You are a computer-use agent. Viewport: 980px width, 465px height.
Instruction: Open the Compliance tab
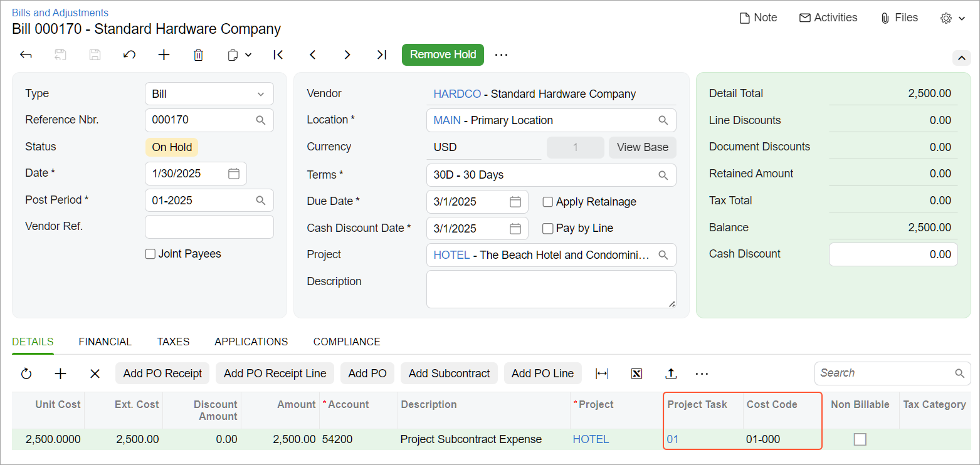pyautogui.click(x=347, y=342)
